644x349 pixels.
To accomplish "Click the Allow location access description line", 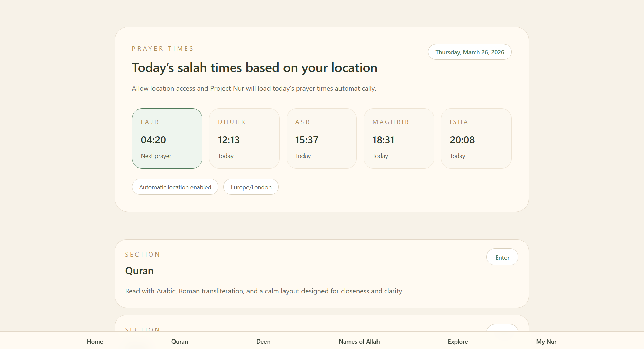I will (254, 88).
